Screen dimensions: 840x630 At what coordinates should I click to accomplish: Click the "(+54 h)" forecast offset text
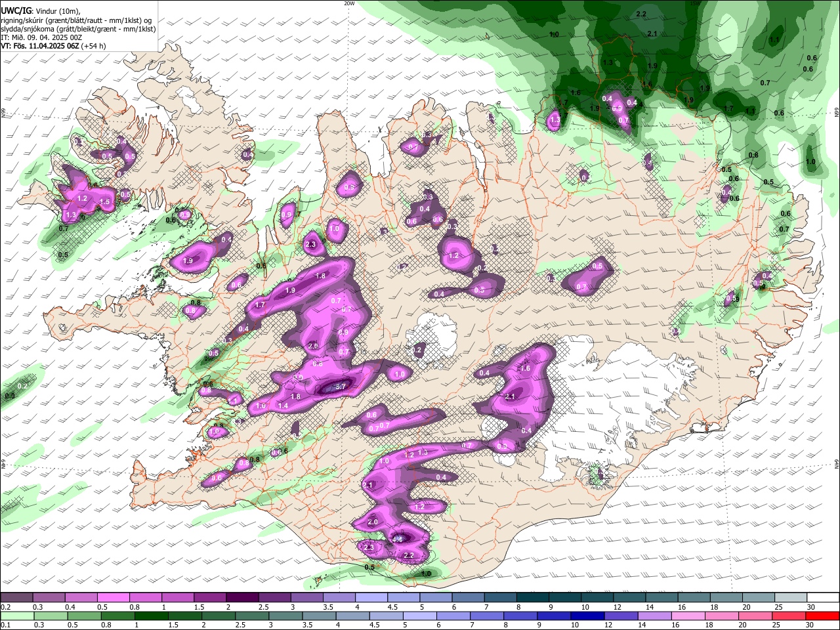coord(94,46)
